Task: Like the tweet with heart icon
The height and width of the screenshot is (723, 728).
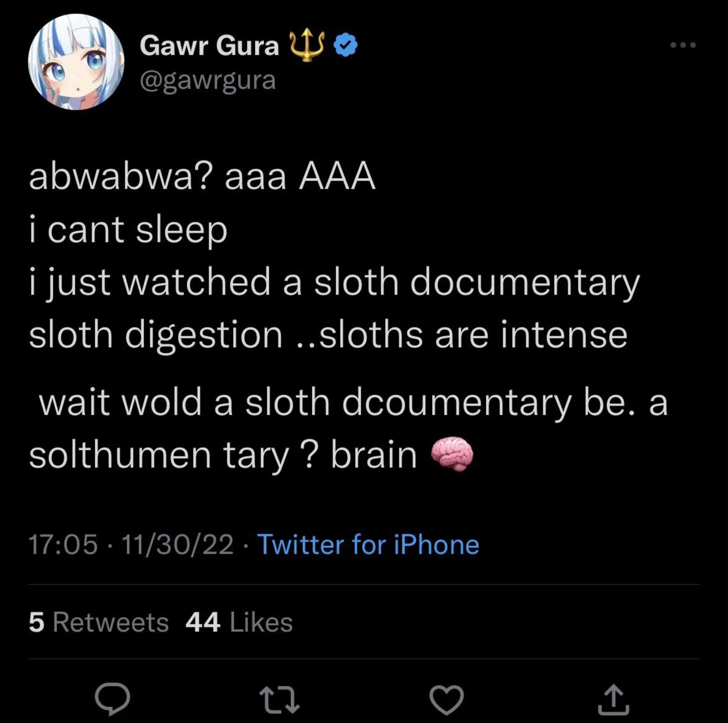Action: tap(446, 700)
